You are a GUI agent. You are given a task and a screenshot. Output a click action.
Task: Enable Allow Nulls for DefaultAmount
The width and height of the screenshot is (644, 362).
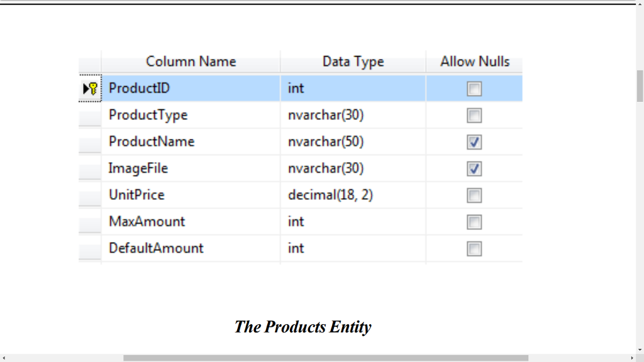coord(474,249)
